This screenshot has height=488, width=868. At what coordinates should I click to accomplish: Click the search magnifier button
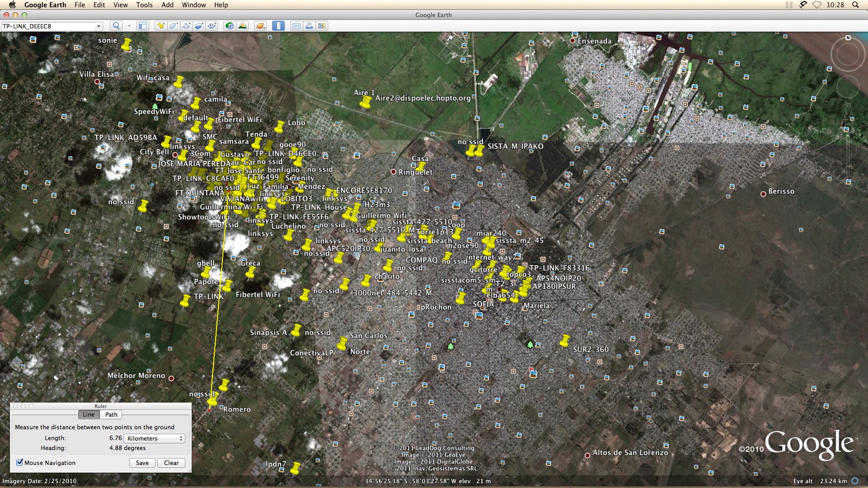tap(116, 26)
